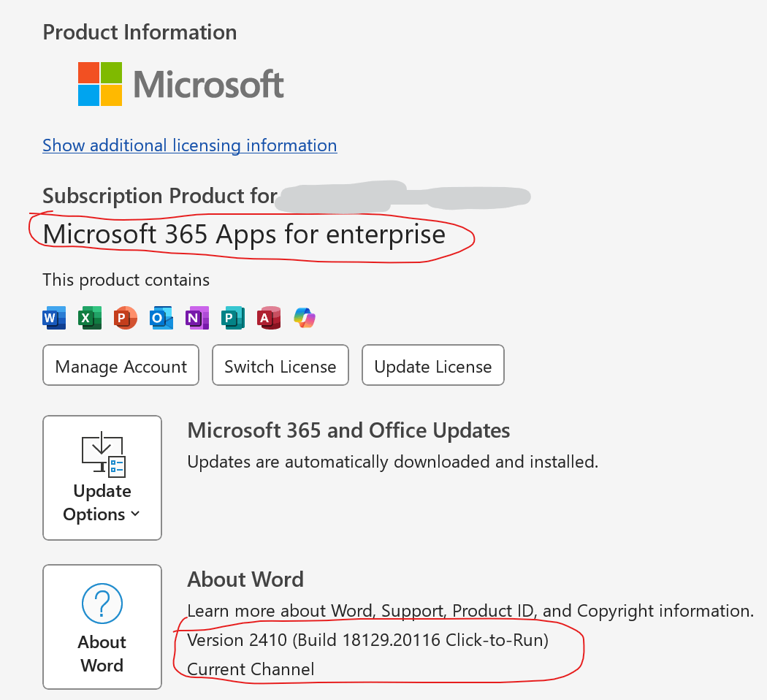Click the Switch License button
This screenshot has height=700, width=767.
pos(281,365)
